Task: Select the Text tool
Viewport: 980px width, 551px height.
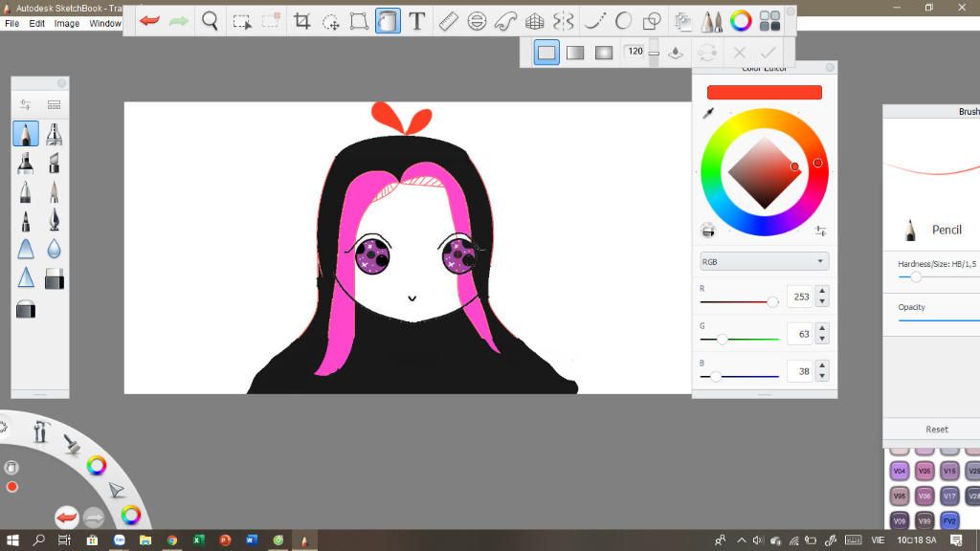Action: point(417,21)
